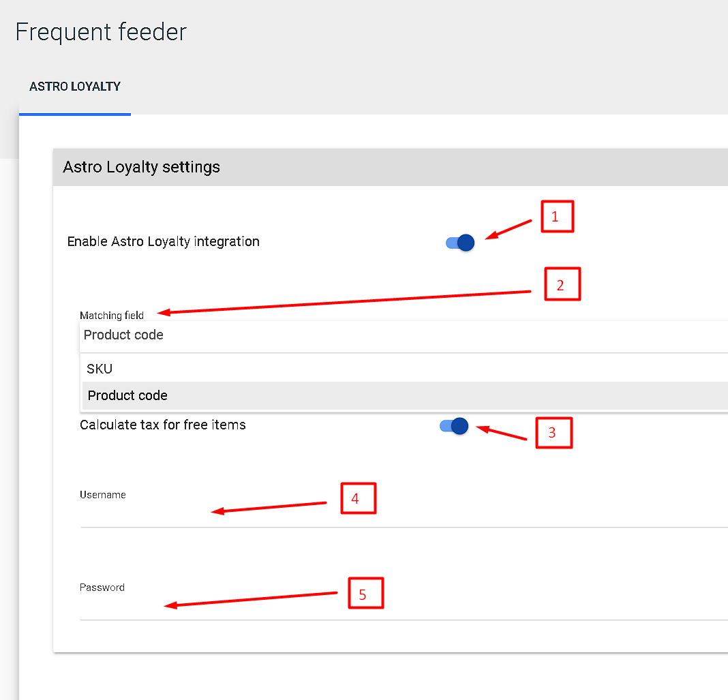Click the red annotation box numbered 3
728x700 pixels.
pyautogui.click(x=553, y=432)
